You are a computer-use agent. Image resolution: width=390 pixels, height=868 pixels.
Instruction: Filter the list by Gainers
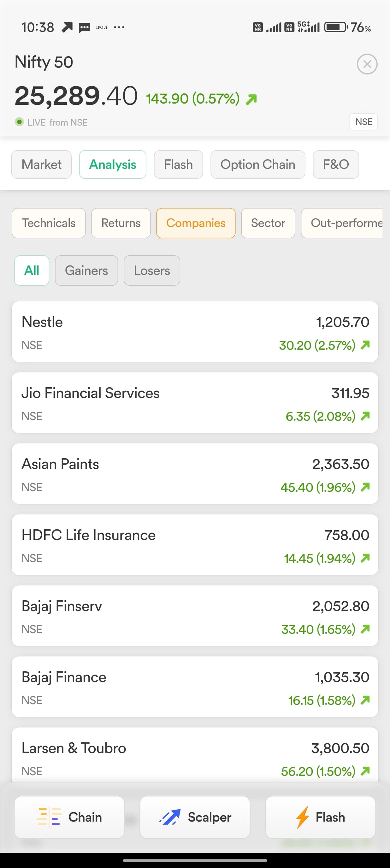click(86, 271)
